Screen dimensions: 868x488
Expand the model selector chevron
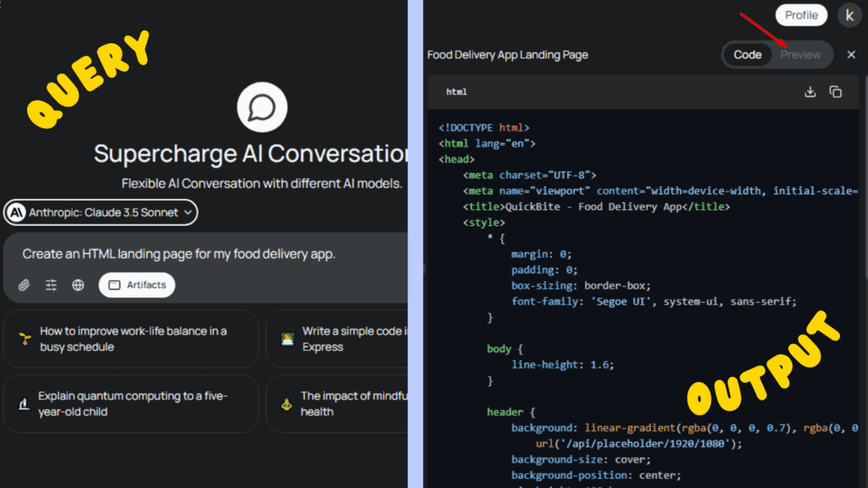click(x=187, y=212)
